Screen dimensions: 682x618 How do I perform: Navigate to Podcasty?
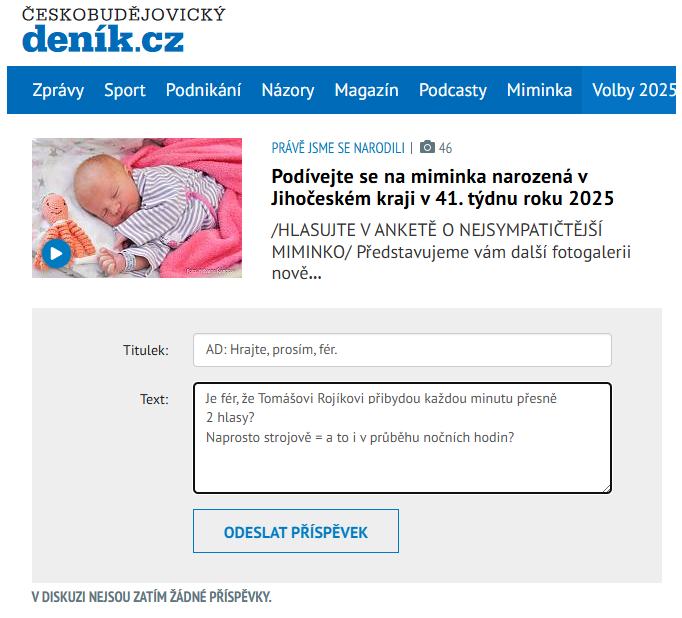(x=453, y=90)
